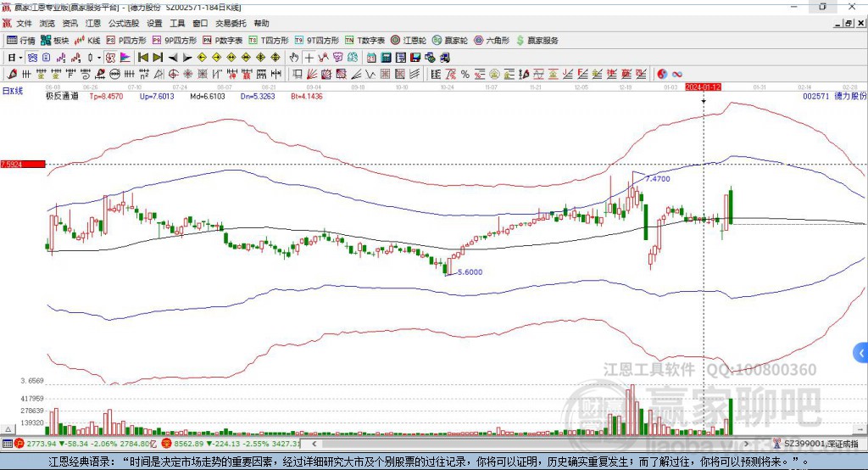Click the 极反通道 indicator label
Screen dimensions: 868x470
coord(62,96)
